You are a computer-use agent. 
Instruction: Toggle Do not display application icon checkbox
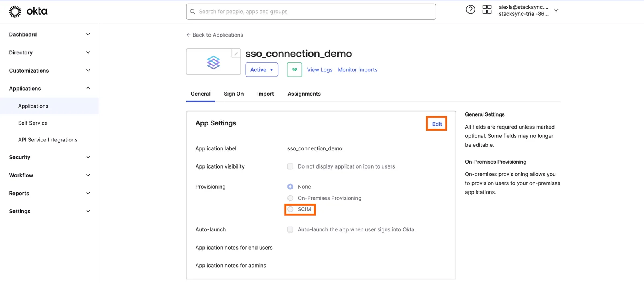coord(290,166)
